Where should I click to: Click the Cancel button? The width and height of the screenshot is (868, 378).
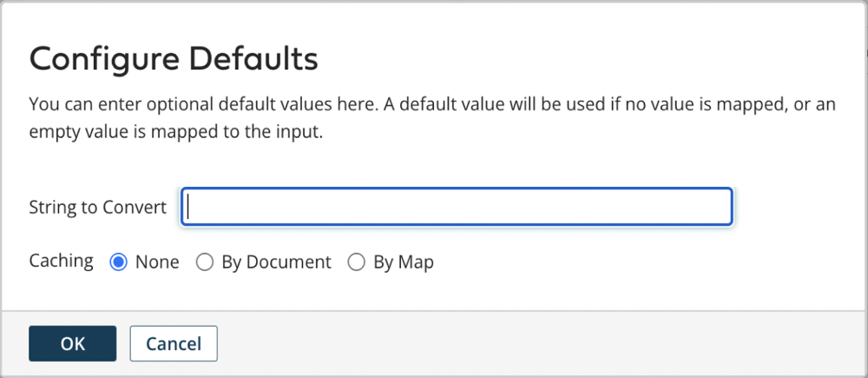(174, 343)
